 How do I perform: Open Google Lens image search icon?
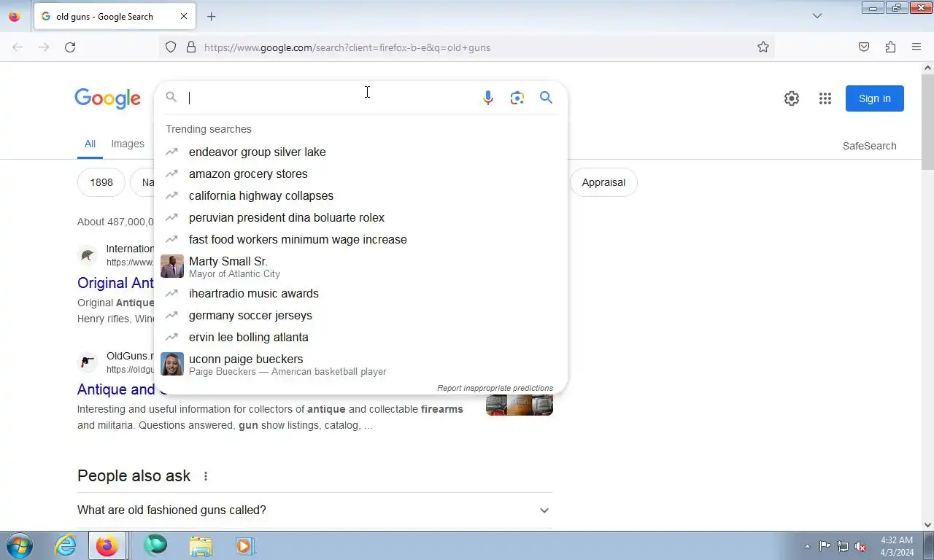tap(517, 98)
